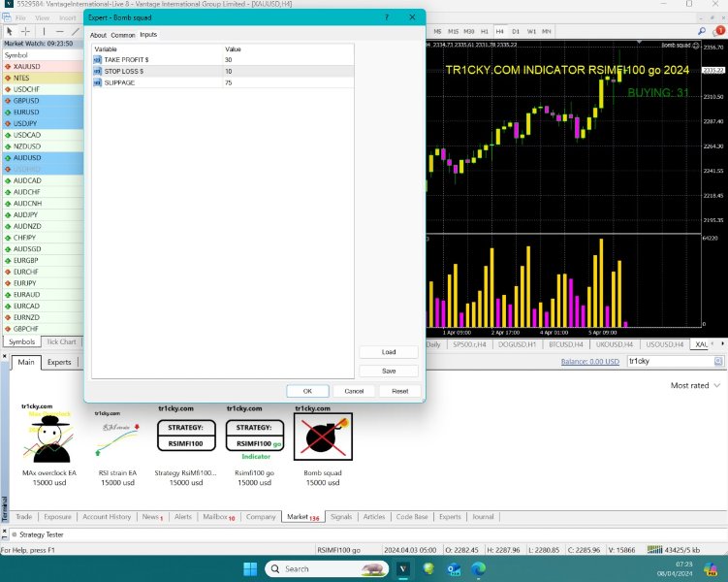The width and height of the screenshot is (728, 582).
Task: Select USDJPY in Market Watch
Action: click(x=43, y=123)
